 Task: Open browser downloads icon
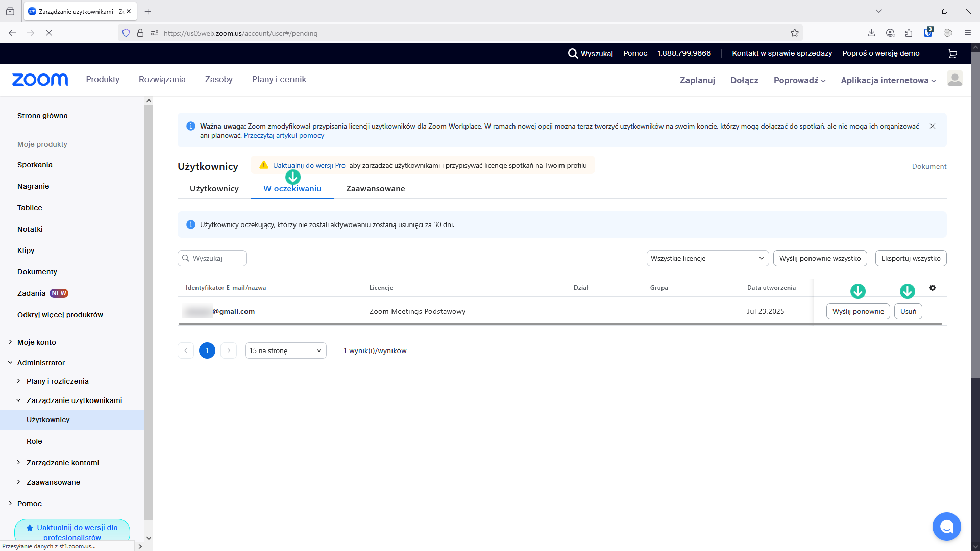pyautogui.click(x=871, y=33)
